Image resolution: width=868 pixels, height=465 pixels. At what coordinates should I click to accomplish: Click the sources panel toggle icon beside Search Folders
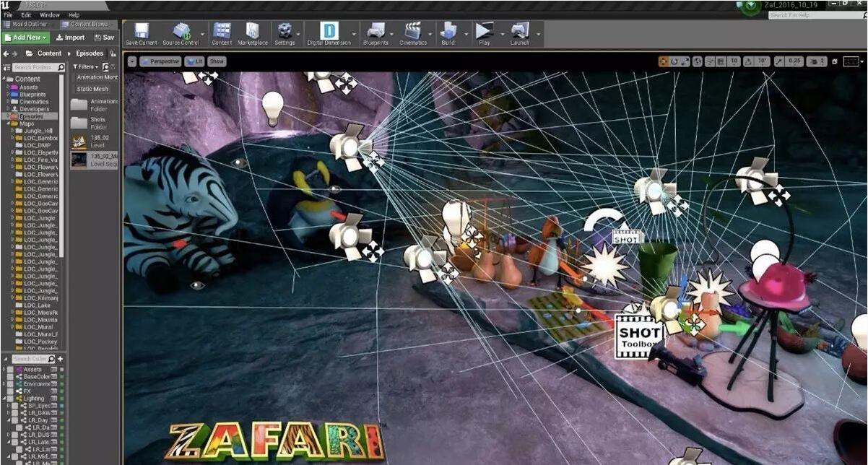[x=6, y=67]
